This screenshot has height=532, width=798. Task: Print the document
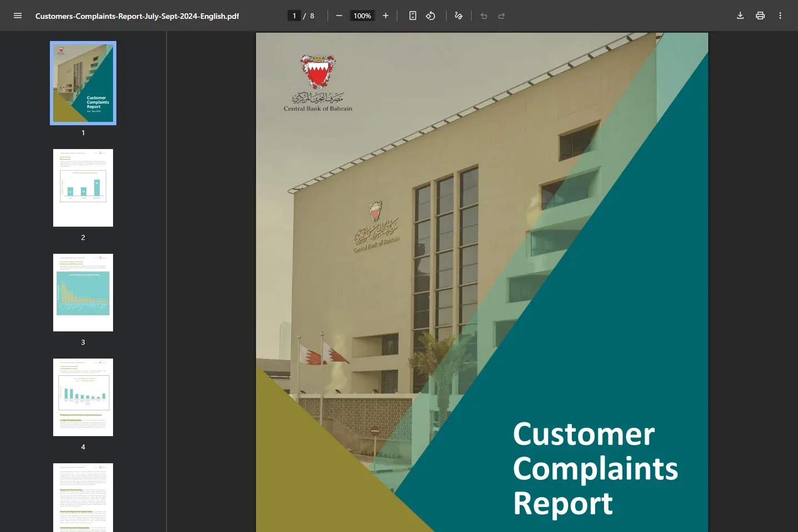(760, 16)
